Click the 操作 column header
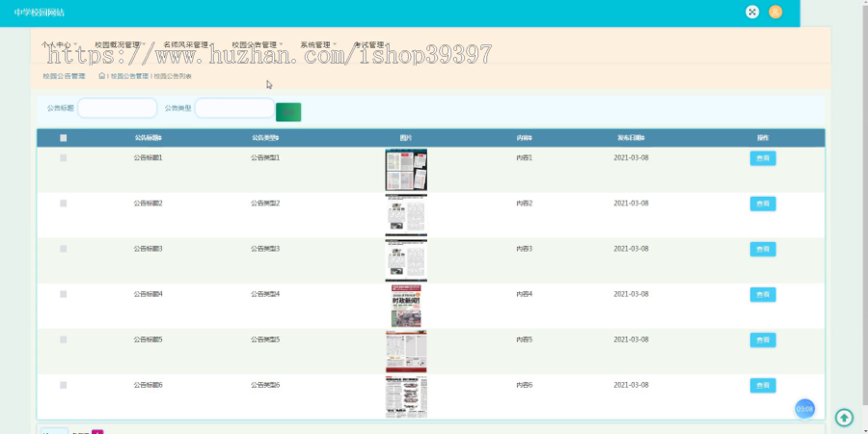The height and width of the screenshot is (434, 868). click(763, 138)
